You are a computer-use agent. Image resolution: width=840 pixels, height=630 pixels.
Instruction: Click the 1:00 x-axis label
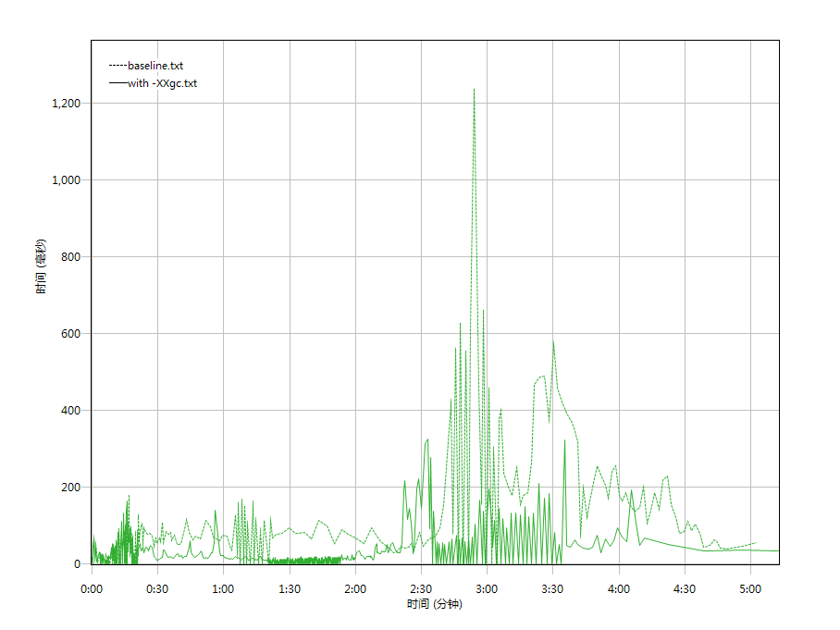click(x=223, y=589)
